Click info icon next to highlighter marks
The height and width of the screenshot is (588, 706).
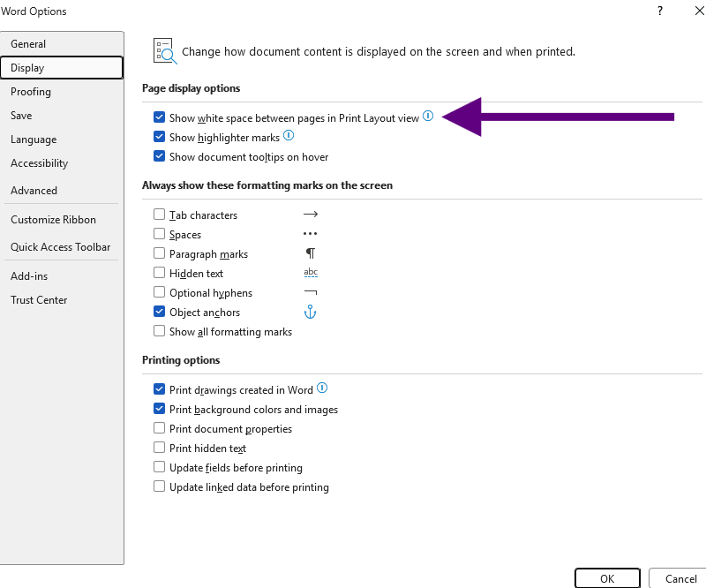289,136
